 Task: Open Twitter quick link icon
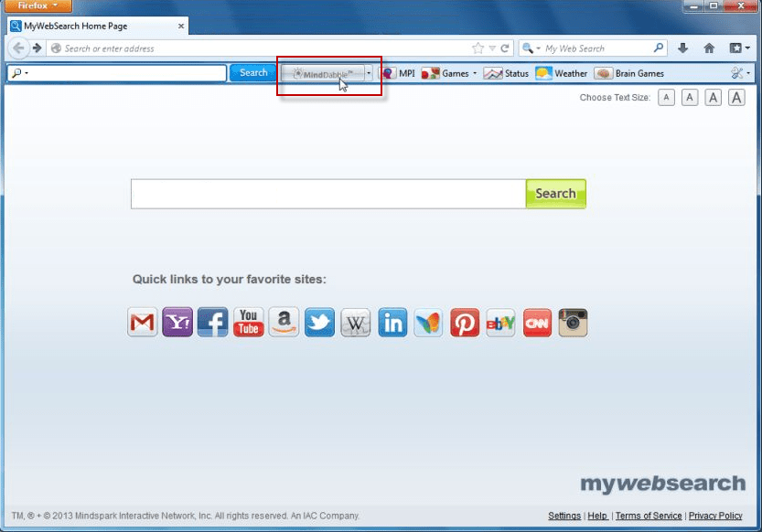click(319, 322)
